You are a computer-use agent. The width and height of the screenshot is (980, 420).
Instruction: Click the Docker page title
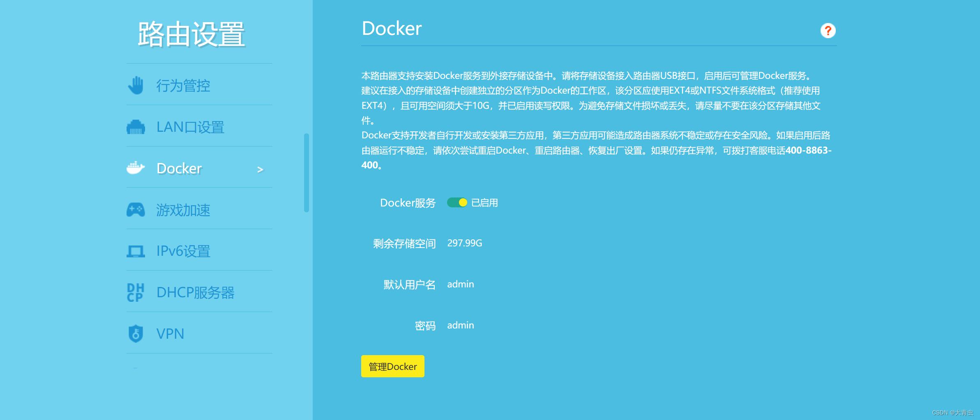coord(392,28)
